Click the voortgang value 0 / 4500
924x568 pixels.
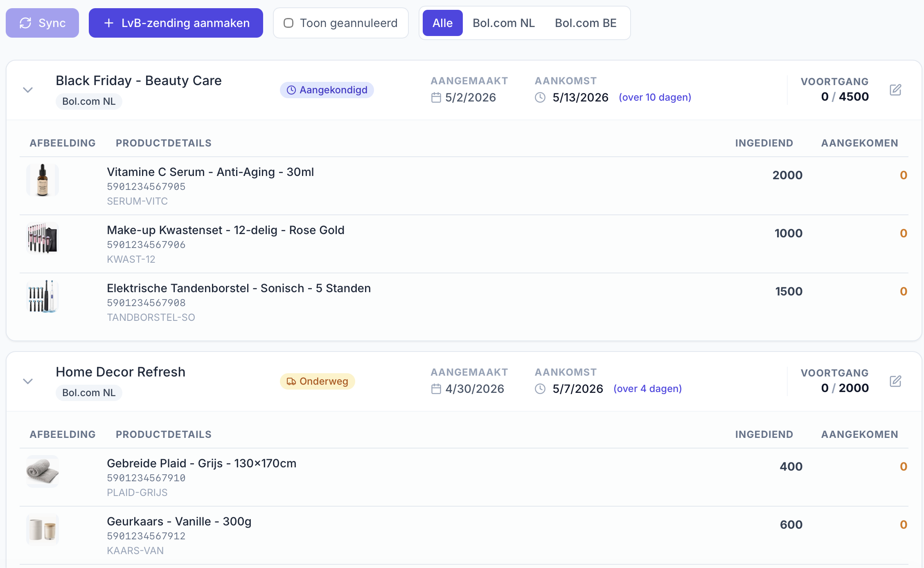click(x=845, y=97)
